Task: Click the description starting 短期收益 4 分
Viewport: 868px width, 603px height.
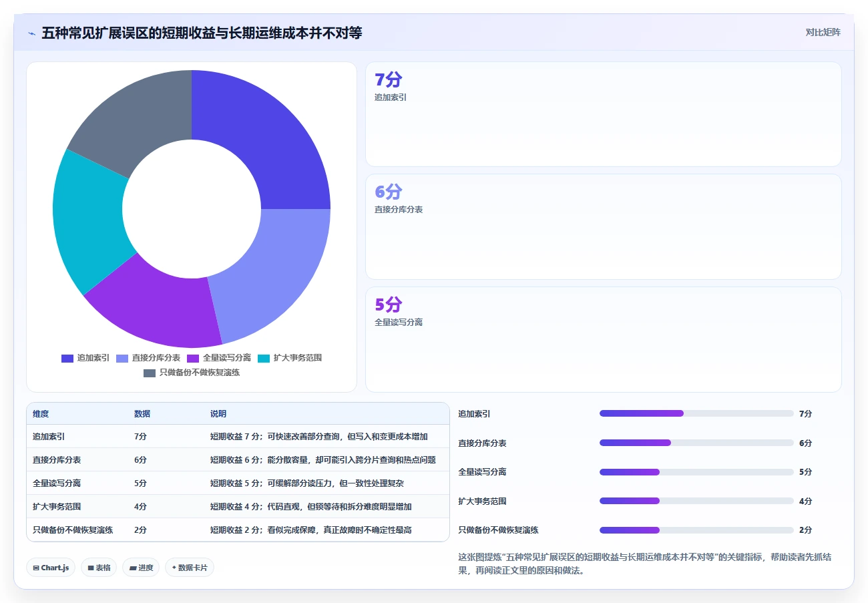Action: point(311,507)
